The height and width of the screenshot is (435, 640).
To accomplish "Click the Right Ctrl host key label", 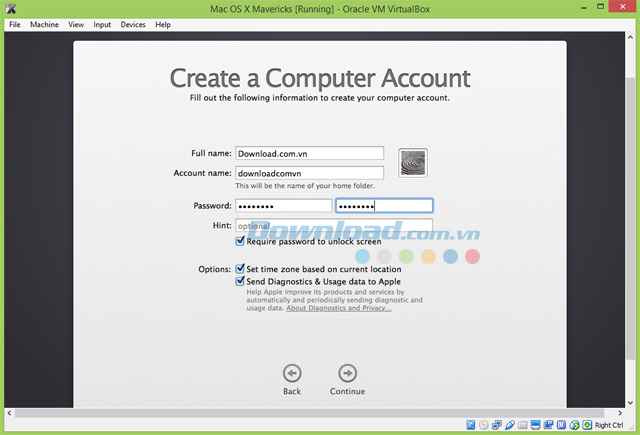I will tap(609, 425).
